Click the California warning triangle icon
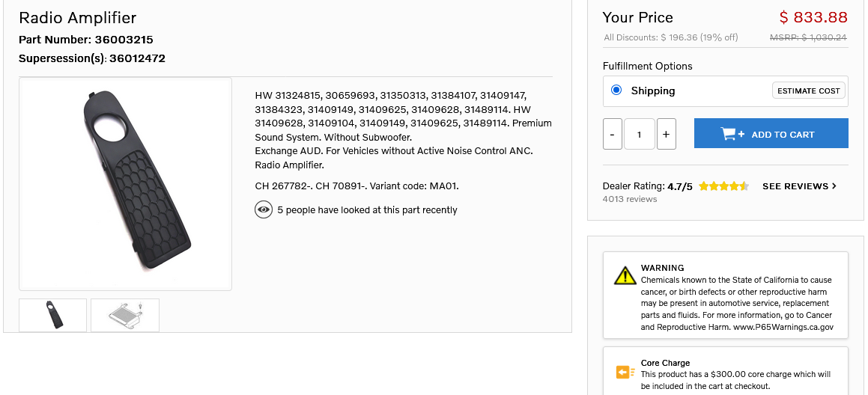This screenshot has height=395, width=868. pyautogui.click(x=625, y=275)
